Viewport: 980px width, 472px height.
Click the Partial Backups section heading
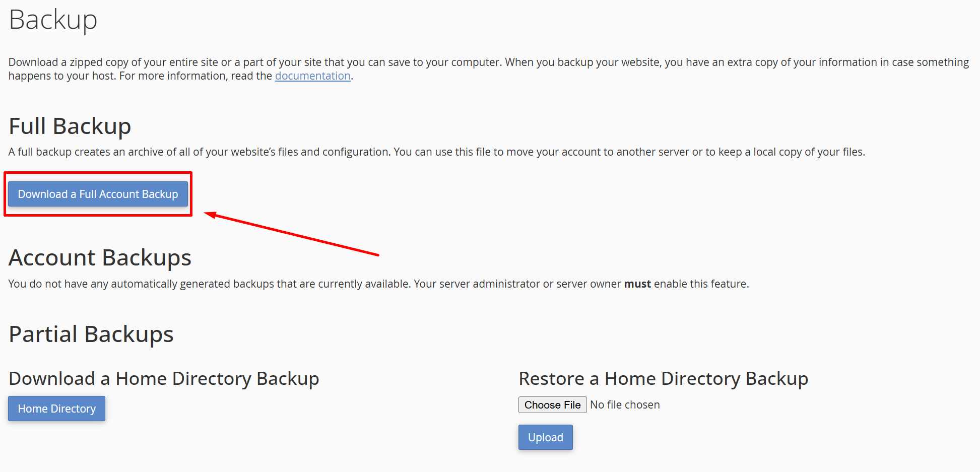(x=91, y=334)
